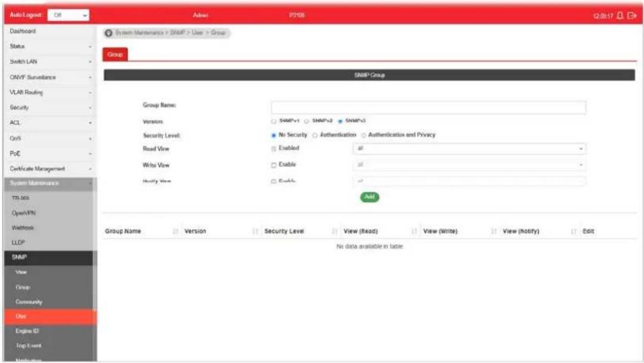Open the Write View dropdown
The image size is (644, 363).
(469, 165)
